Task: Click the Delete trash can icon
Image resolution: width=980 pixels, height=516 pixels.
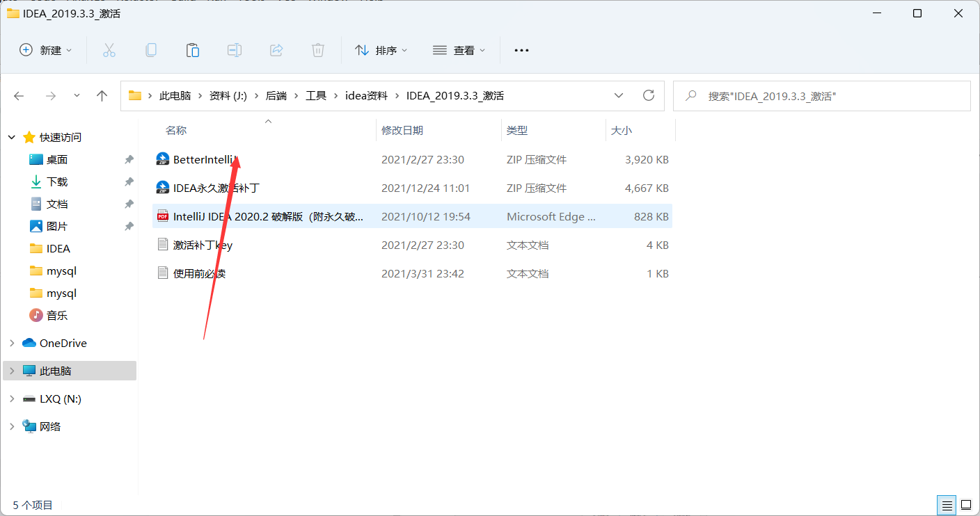Action: point(318,50)
